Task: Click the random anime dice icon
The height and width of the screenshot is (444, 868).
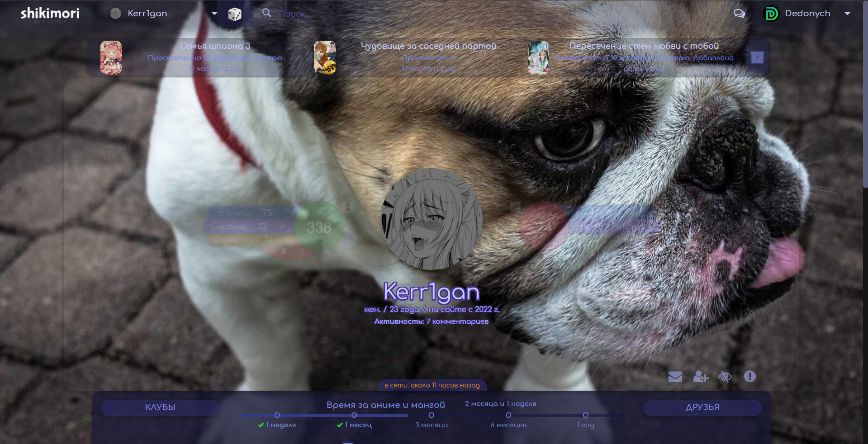Action: click(234, 14)
